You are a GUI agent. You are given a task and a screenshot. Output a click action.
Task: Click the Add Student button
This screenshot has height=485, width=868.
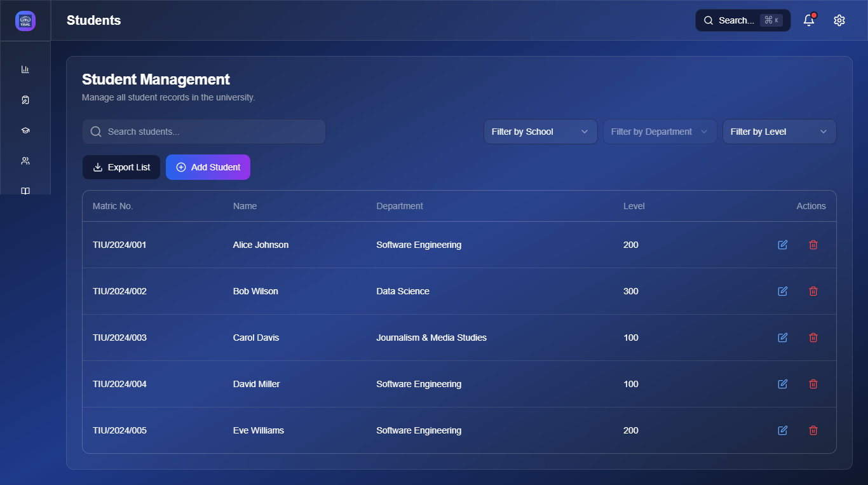[208, 167]
